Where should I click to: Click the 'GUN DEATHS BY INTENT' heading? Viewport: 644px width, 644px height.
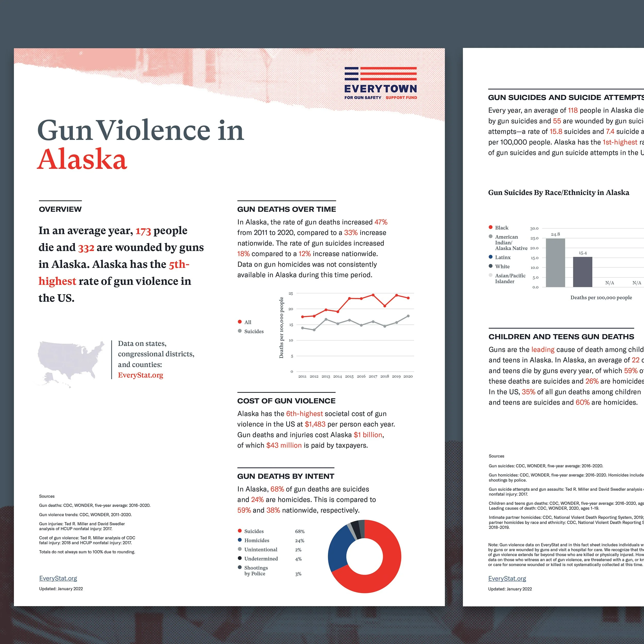[286, 476]
